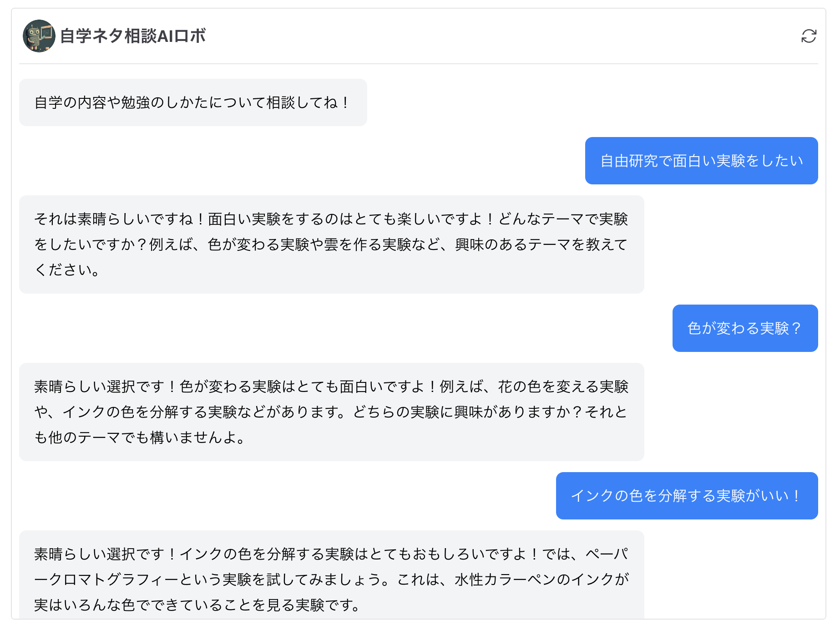Click the line starting それは素晴らしいですね
This screenshot has height=631, width=840.
[x=331, y=219]
